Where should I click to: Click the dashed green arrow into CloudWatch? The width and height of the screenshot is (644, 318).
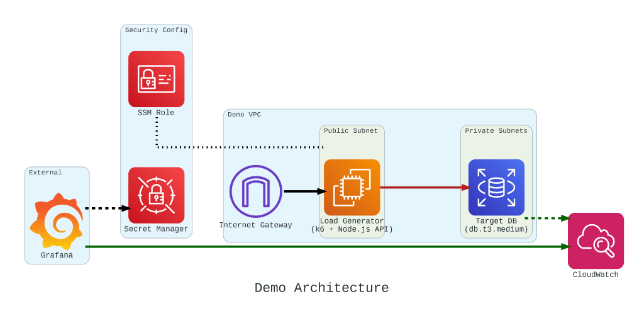point(545,218)
